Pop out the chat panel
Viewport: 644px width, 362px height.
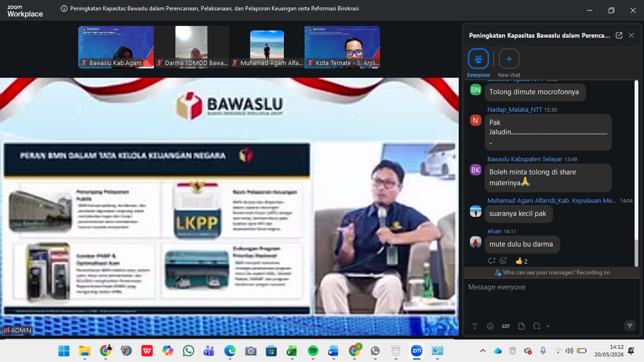619,35
